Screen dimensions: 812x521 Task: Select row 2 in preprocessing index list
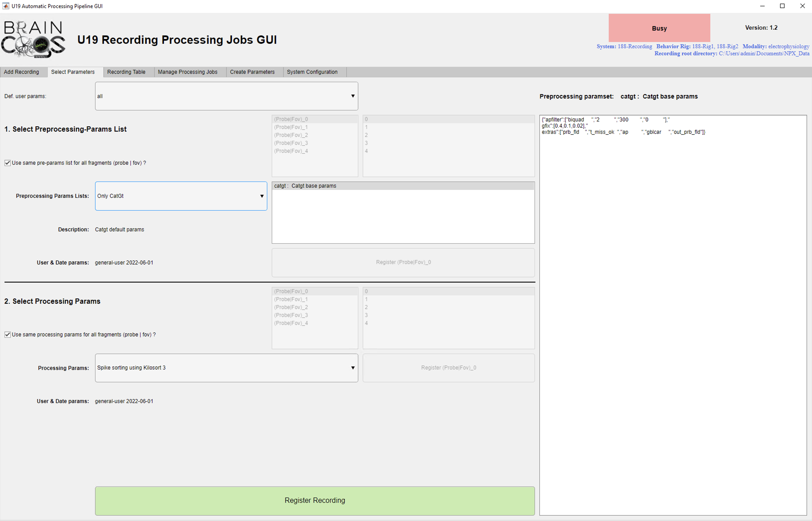pos(448,135)
